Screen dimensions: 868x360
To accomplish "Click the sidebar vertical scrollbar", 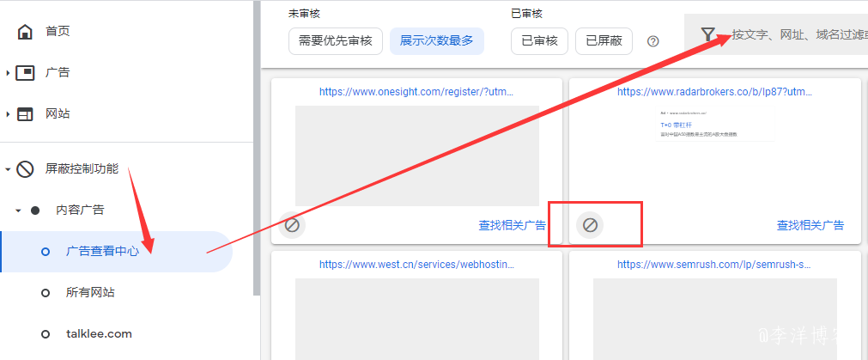I will (x=257, y=149).
